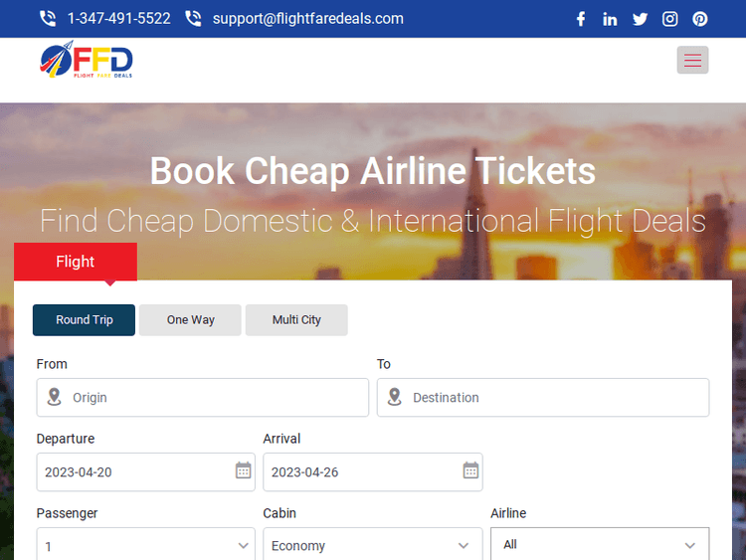The height and width of the screenshot is (560, 746).
Task: Open the hamburger navigation menu
Action: (692, 60)
